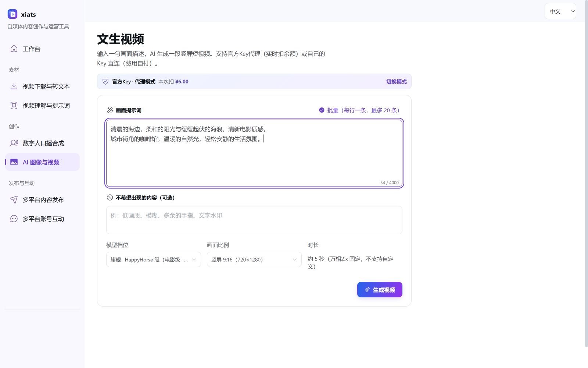Click the 官方Key · 代理模式 label

tap(134, 82)
